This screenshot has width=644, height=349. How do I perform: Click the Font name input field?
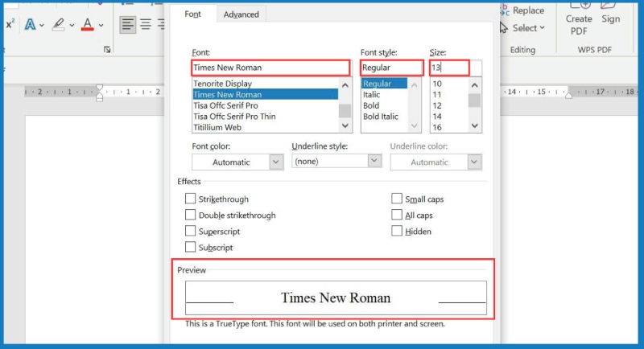[270, 68]
